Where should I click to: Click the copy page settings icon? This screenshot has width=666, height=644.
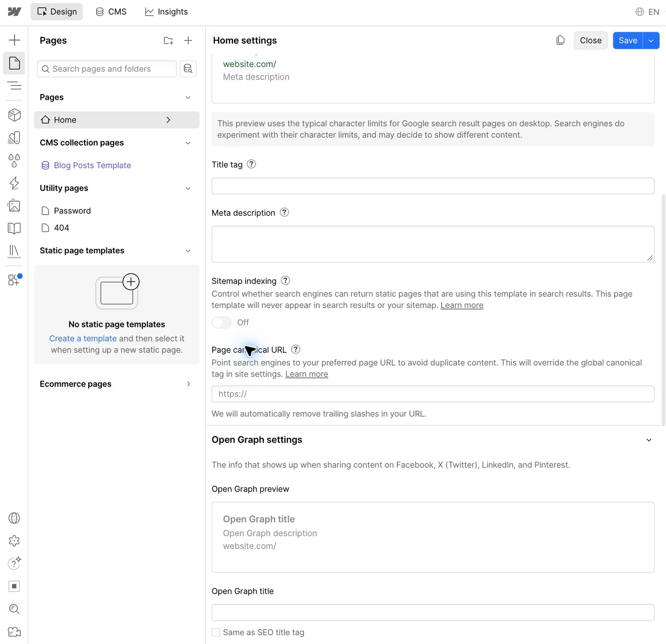561,40
